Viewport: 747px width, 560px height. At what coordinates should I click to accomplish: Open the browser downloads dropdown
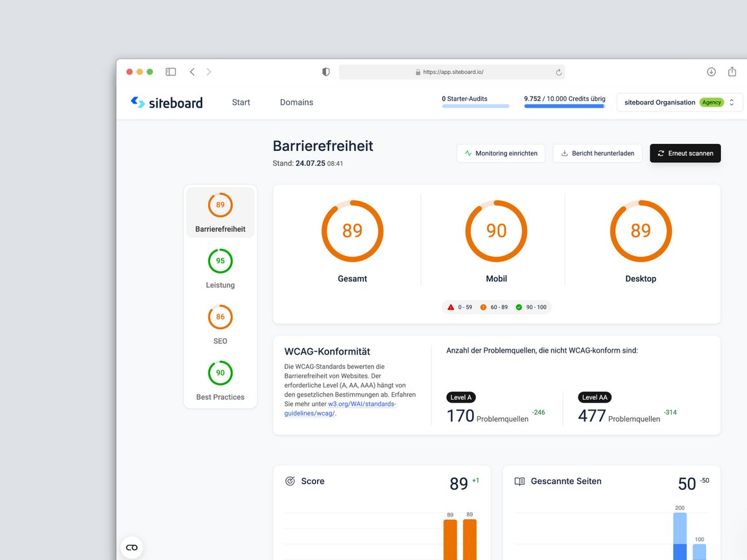tap(711, 71)
